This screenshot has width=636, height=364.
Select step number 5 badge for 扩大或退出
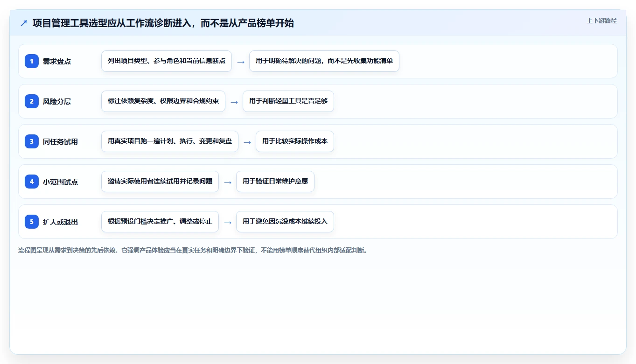[x=32, y=222]
